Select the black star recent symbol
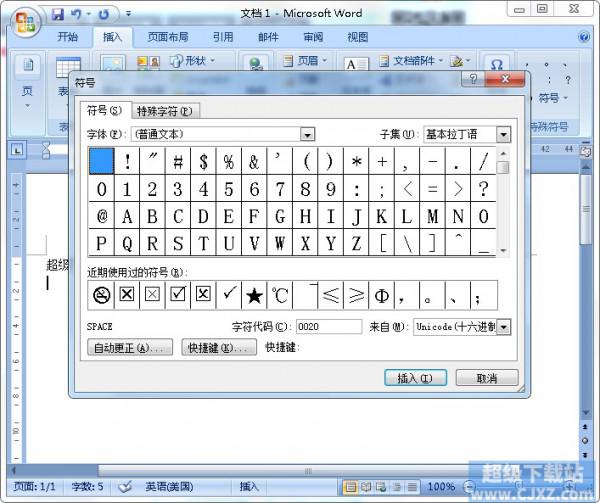This screenshot has height=503, width=600. tap(254, 295)
